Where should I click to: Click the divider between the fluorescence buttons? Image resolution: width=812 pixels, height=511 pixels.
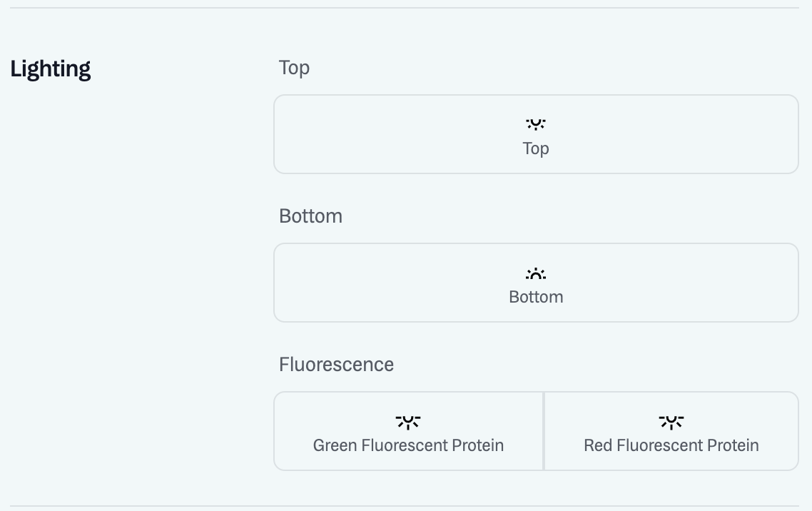click(x=544, y=431)
